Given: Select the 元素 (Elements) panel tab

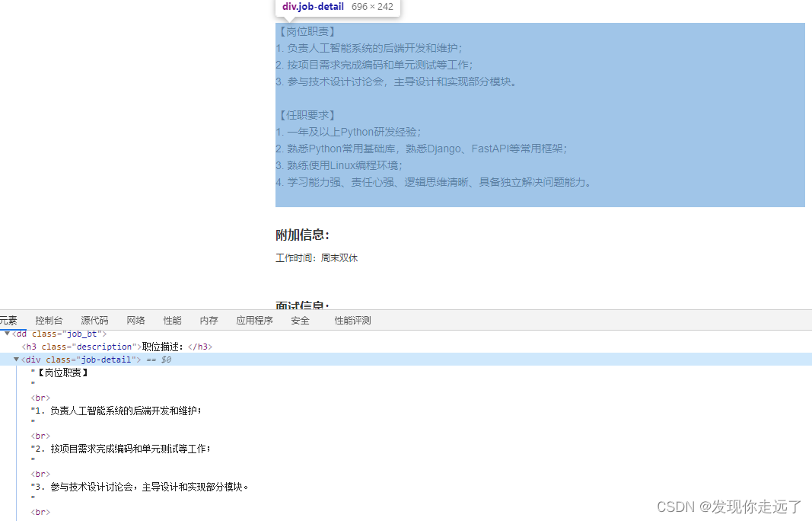Looking at the screenshot, I should tap(8, 320).
